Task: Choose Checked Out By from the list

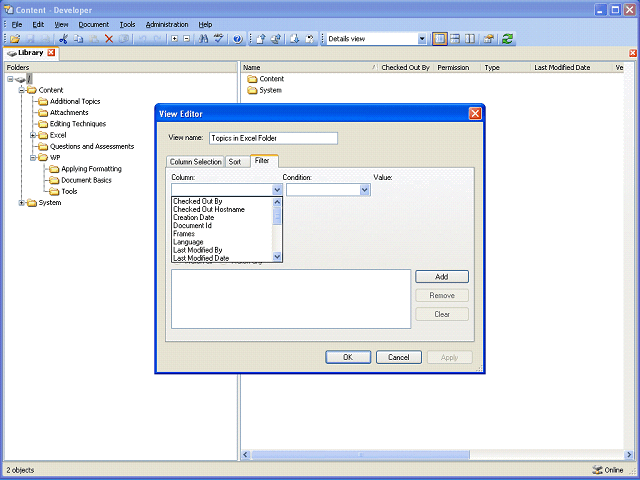Action: point(222,201)
